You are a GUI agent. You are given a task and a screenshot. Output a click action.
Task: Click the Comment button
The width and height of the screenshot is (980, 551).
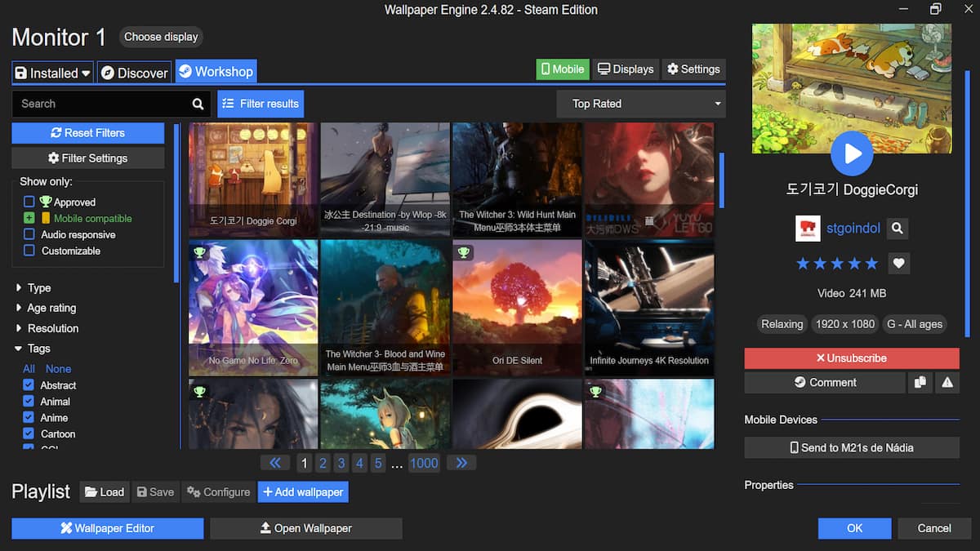click(x=825, y=382)
